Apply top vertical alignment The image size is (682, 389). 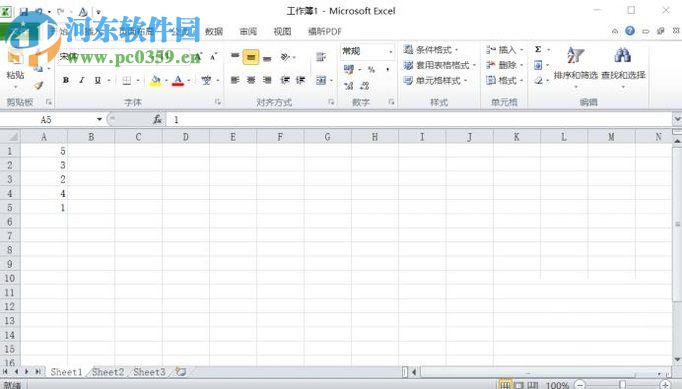coord(235,57)
